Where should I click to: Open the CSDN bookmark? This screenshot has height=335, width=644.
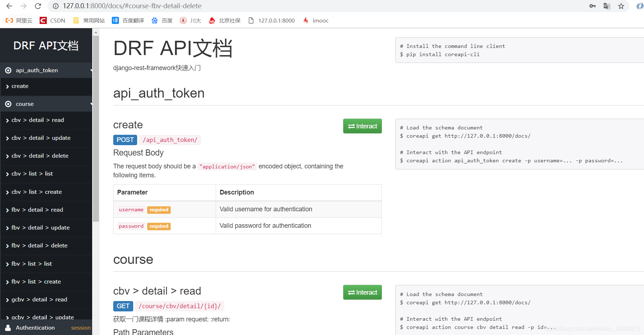(53, 20)
